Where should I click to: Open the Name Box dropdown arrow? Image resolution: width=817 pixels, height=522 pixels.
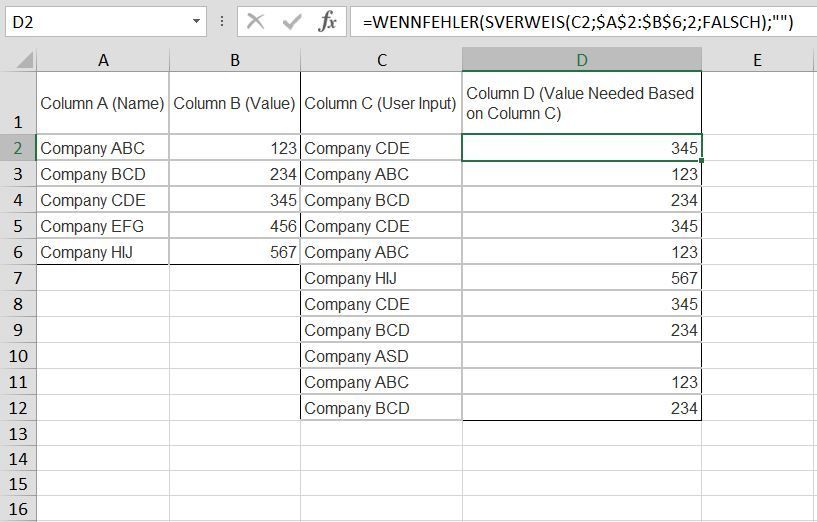(196, 22)
